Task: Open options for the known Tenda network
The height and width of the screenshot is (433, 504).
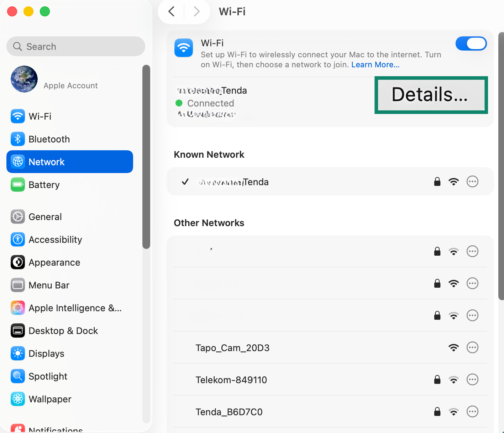Action: 472,182
